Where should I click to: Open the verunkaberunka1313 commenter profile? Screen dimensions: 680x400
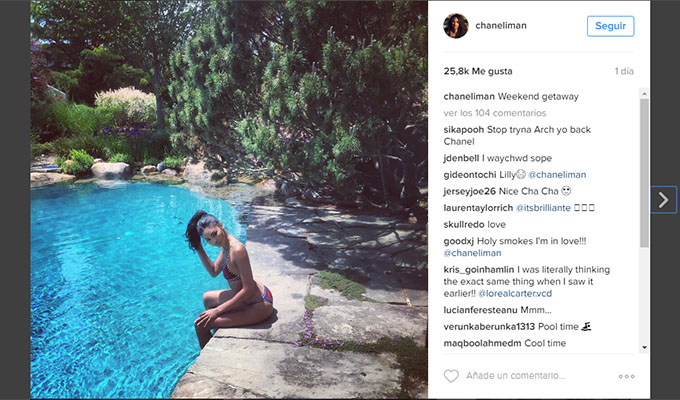489,327
